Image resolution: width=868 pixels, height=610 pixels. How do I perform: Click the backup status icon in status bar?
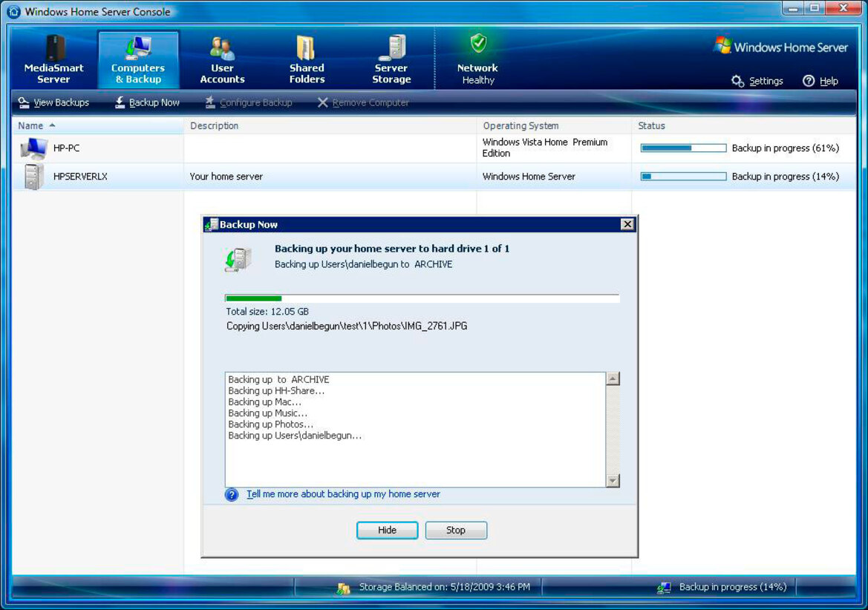[x=665, y=588]
